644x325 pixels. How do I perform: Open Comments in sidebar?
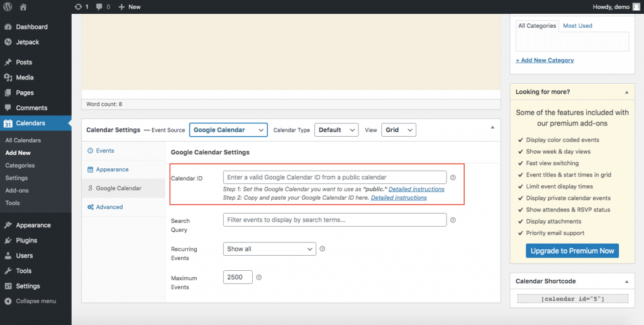(31, 108)
